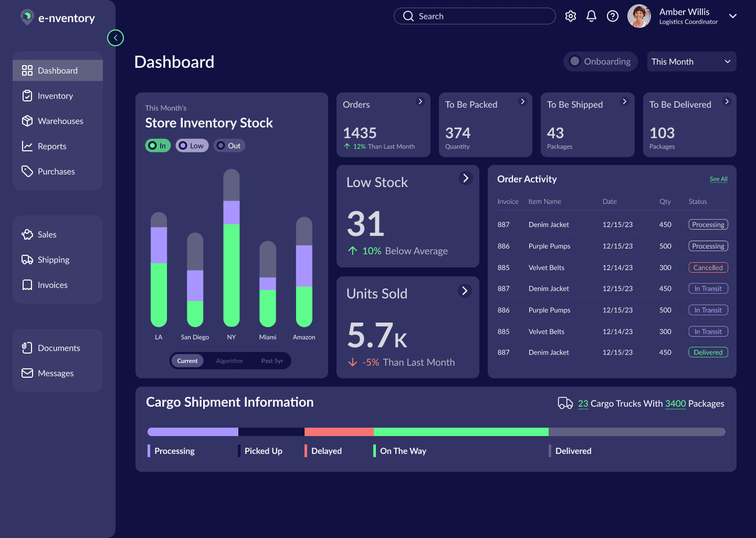
Task: Click the Invoices bookmark icon in sidebar
Action: (27, 285)
